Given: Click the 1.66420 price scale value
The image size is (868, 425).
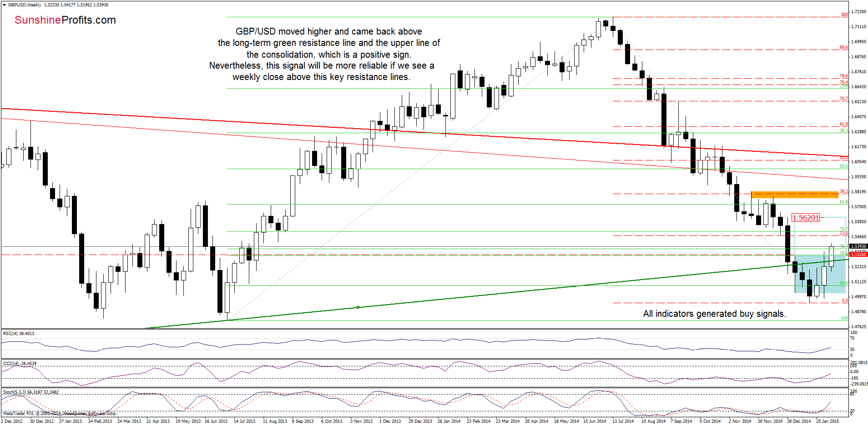Looking at the screenshot, I should 858,86.
